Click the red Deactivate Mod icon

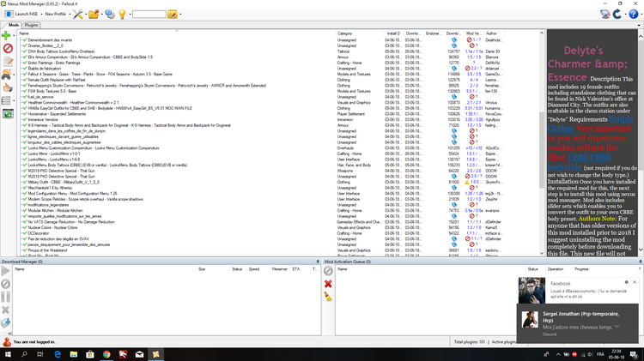point(8,48)
